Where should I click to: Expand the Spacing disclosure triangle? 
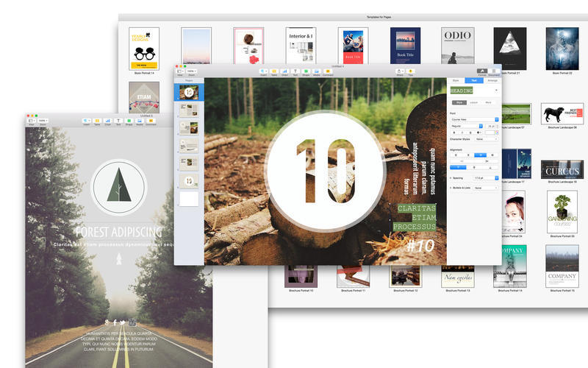[x=451, y=178]
